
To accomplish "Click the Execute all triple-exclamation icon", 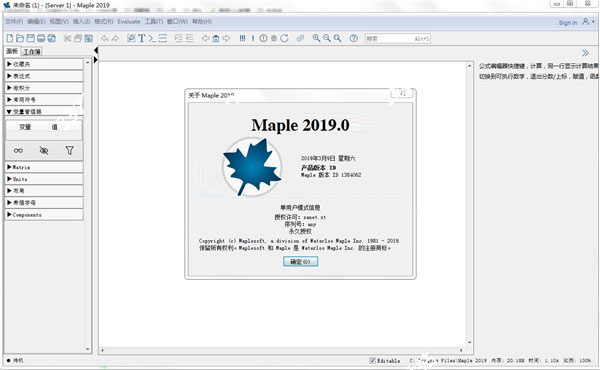I will pos(242,38).
